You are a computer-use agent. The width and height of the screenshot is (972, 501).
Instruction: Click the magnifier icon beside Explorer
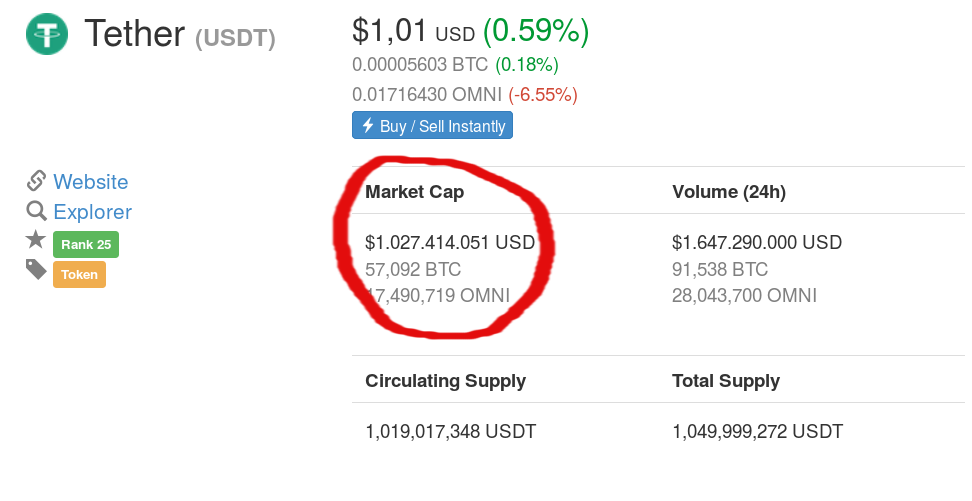tap(37, 211)
